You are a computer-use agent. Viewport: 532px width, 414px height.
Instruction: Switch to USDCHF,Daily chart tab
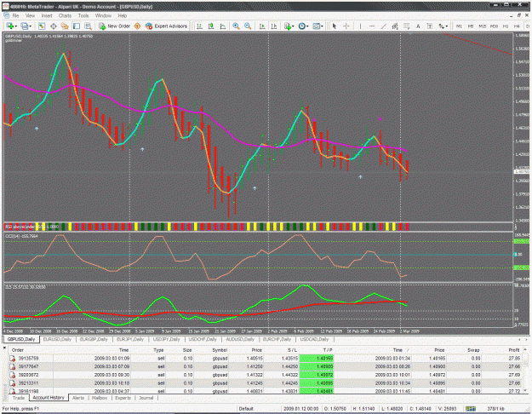tap(203, 339)
